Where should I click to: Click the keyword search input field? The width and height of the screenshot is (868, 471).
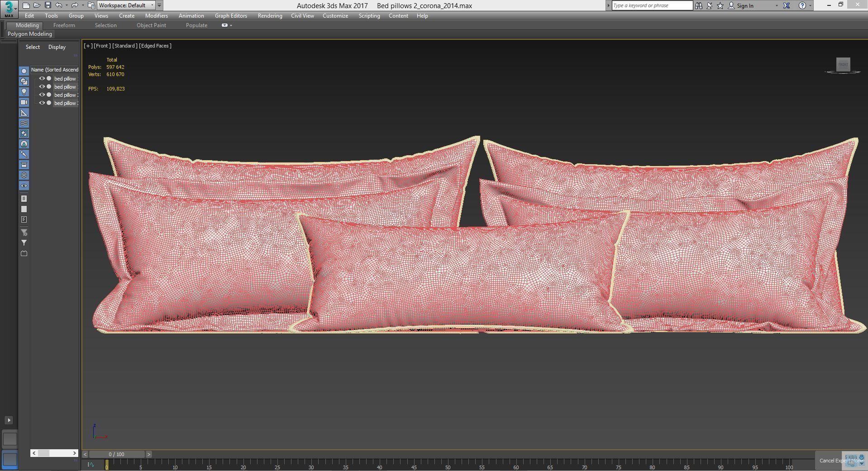[x=652, y=5]
